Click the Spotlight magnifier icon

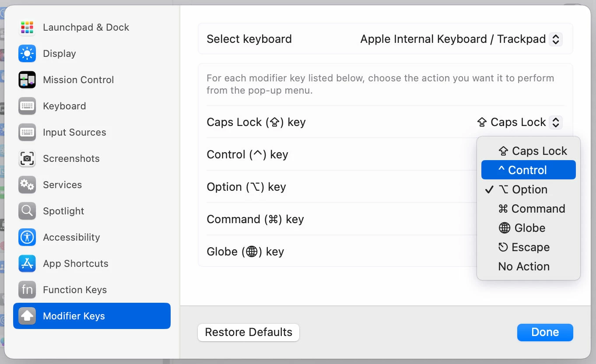27,211
